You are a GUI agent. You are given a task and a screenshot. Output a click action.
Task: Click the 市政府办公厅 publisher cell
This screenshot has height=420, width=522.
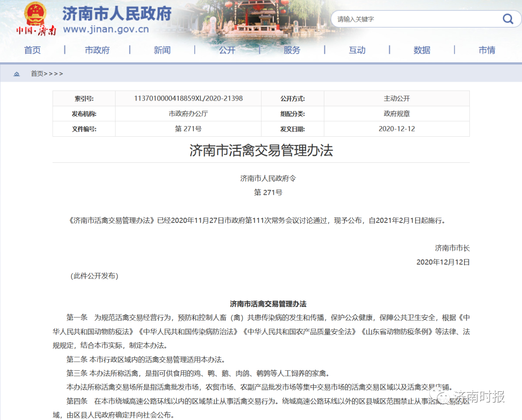(x=188, y=114)
